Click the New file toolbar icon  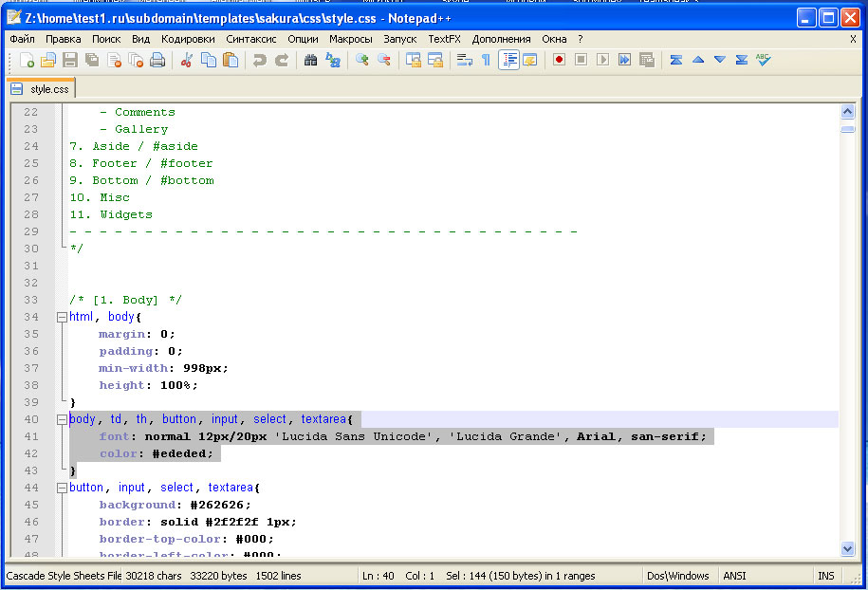[x=27, y=60]
